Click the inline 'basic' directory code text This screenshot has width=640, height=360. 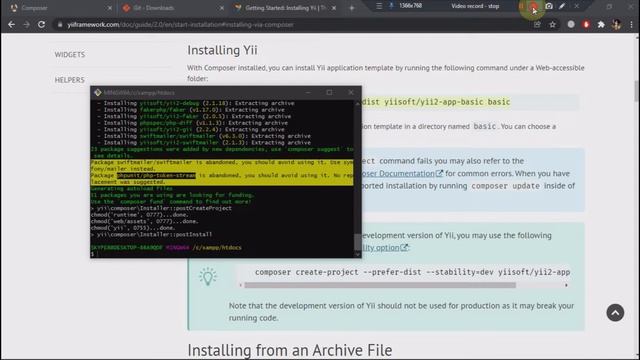(x=484, y=126)
